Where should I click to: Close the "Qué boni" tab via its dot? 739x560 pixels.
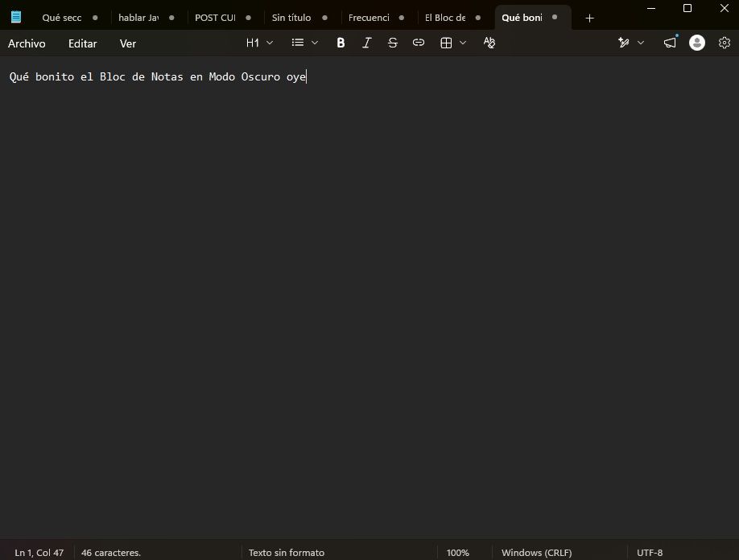coord(555,18)
